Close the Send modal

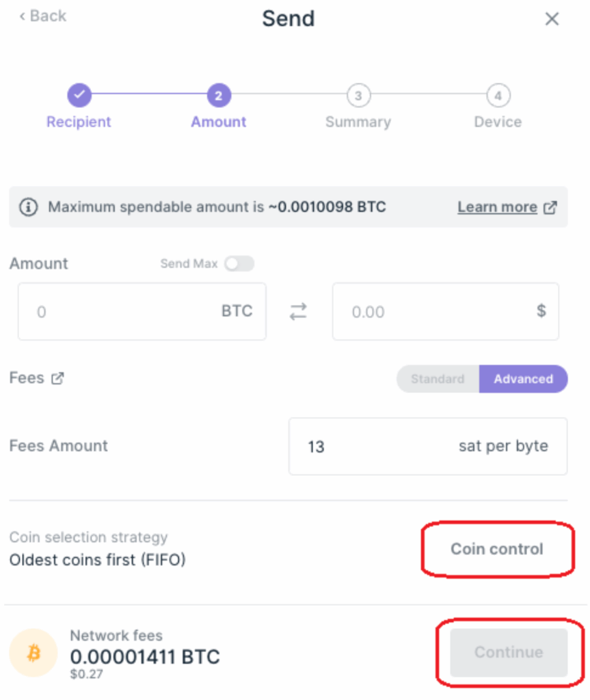coord(552,18)
